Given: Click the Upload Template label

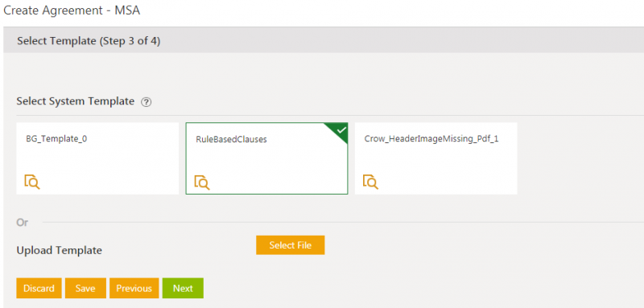Looking at the screenshot, I should [x=59, y=250].
